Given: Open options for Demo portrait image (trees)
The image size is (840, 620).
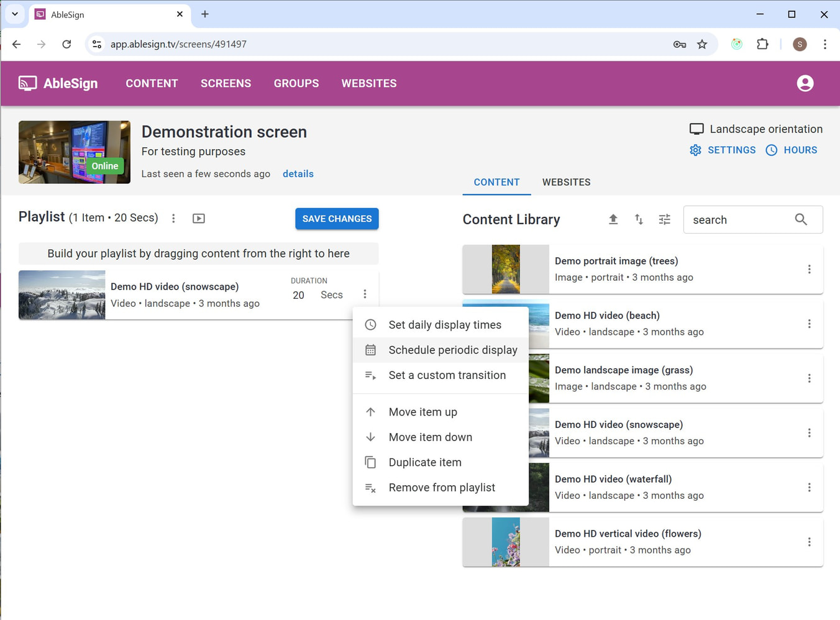Looking at the screenshot, I should click(809, 269).
